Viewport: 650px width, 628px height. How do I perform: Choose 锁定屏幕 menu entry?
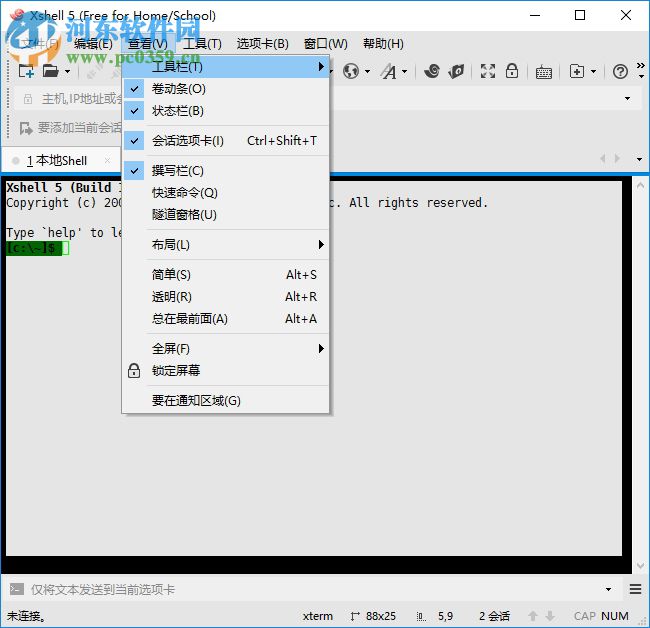(x=226, y=371)
